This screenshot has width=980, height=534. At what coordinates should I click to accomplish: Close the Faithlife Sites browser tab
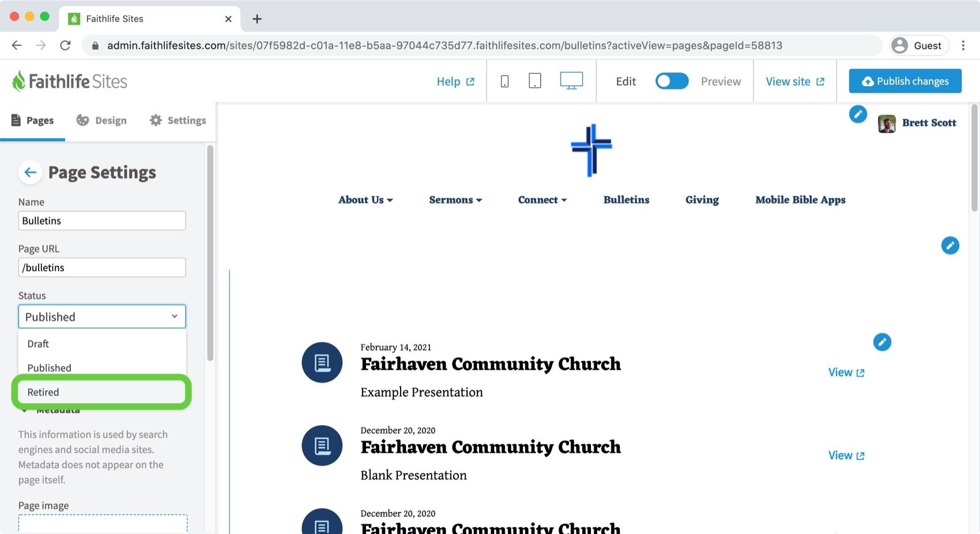pyautogui.click(x=228, y=19)
